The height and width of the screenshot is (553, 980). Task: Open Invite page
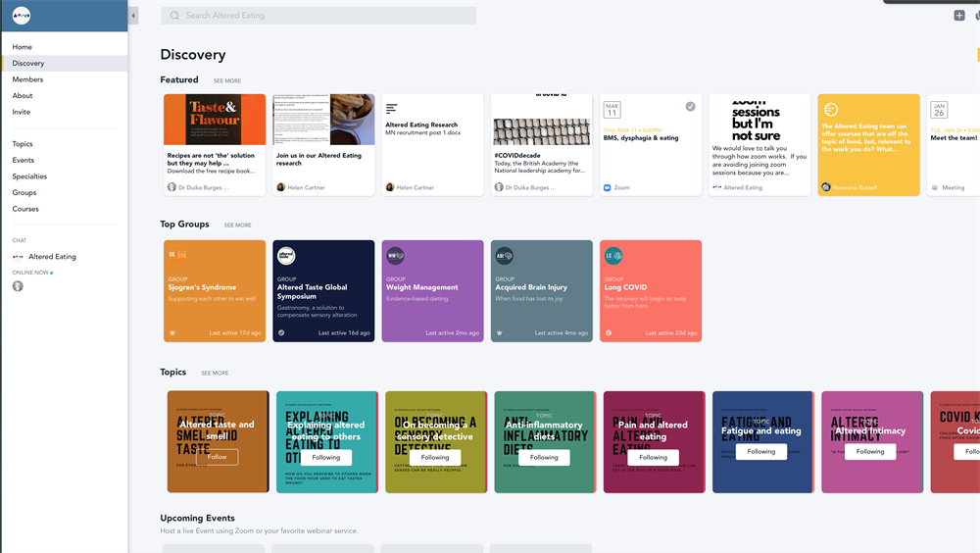22,112
